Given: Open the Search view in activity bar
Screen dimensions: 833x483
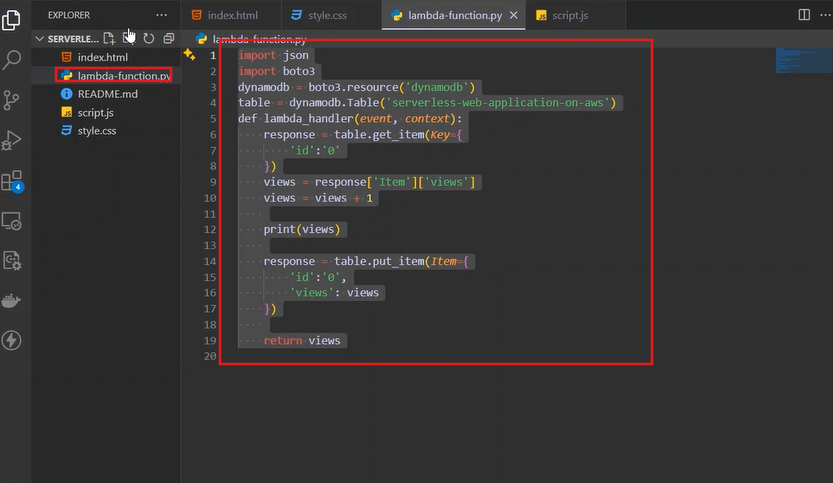Looking at the screenshot, I should pyautogui.click(x=12, y=60).
